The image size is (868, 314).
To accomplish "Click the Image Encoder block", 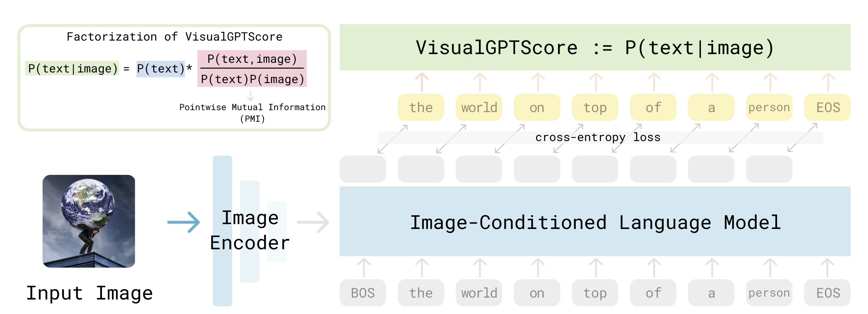I will [249, 230].
